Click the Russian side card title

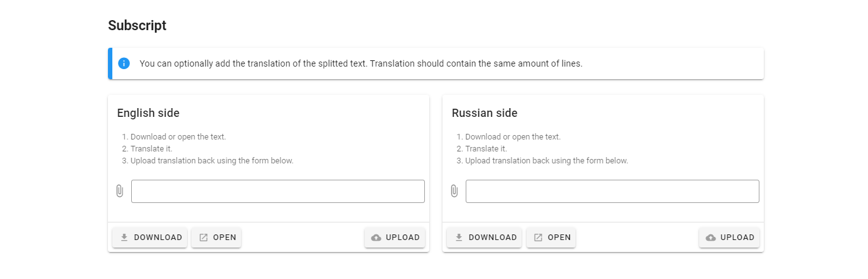click(485, 113)
